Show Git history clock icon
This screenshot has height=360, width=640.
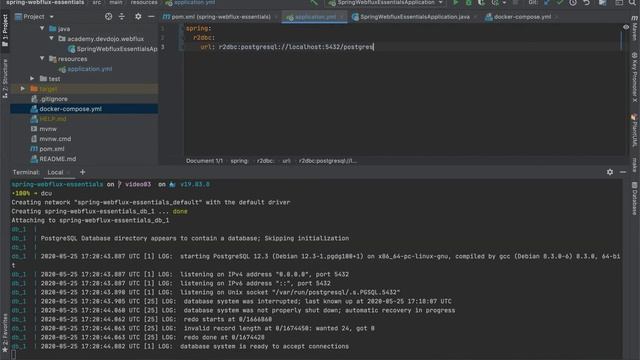click(573, 3)
